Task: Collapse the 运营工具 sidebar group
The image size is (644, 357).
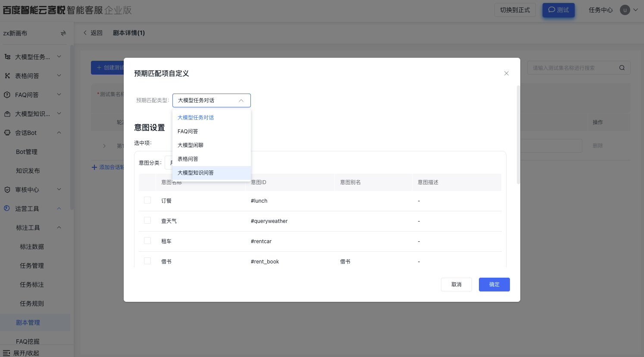Action: pyautogui.click(x=59, y=208)
